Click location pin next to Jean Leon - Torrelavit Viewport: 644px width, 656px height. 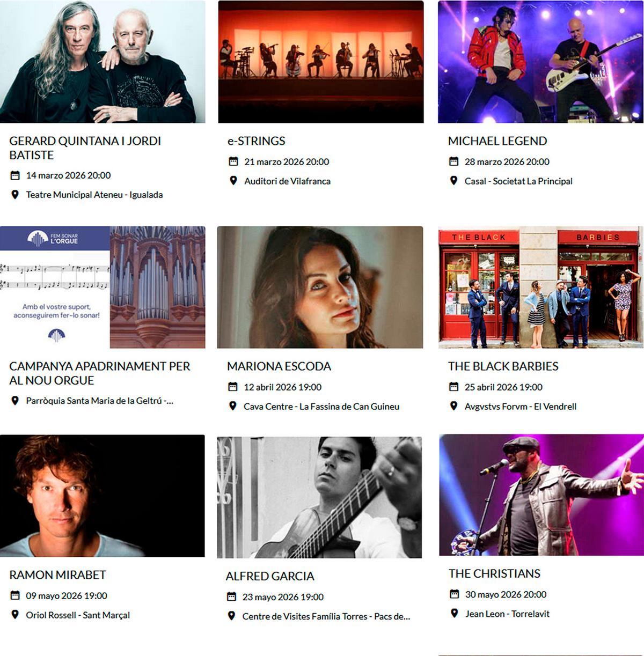[x=454, y=614]
